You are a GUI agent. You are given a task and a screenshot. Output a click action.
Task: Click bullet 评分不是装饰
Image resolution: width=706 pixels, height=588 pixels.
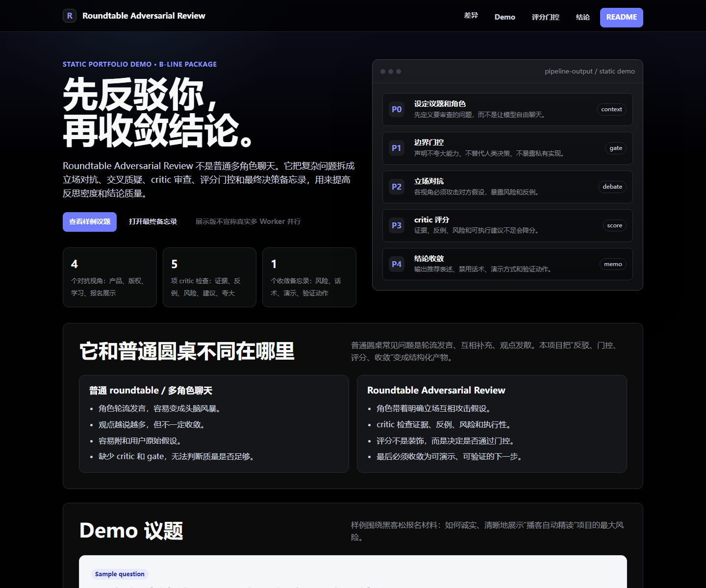[447, 441]
